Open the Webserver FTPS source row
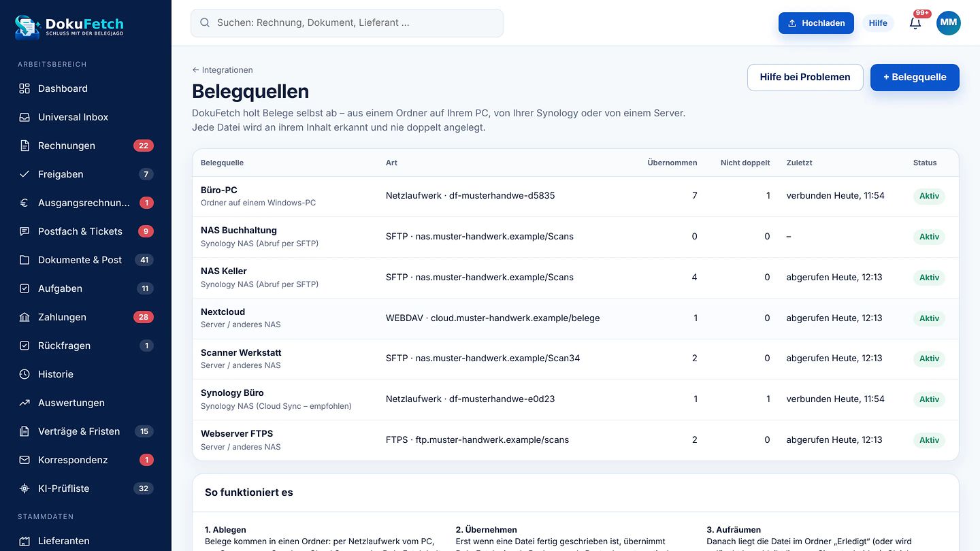Viewport: 980px width, 551px height. tap(576, 440)
